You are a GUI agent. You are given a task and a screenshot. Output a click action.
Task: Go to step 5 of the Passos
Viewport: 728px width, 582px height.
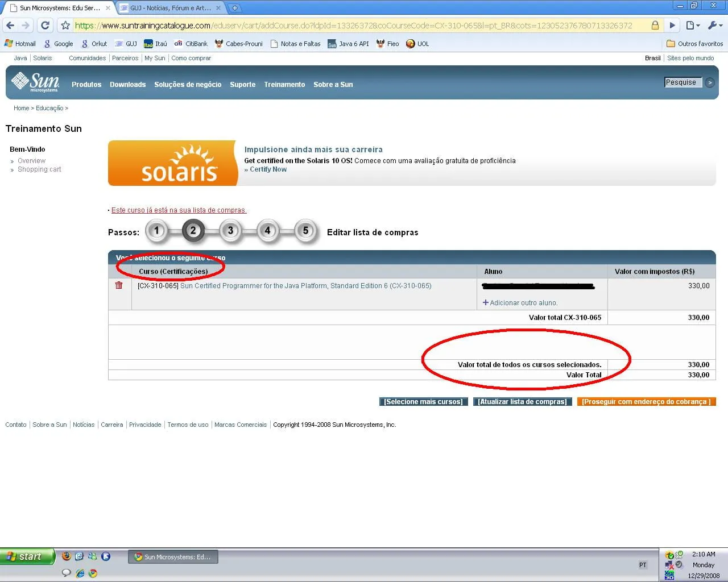tap(305, 231)
